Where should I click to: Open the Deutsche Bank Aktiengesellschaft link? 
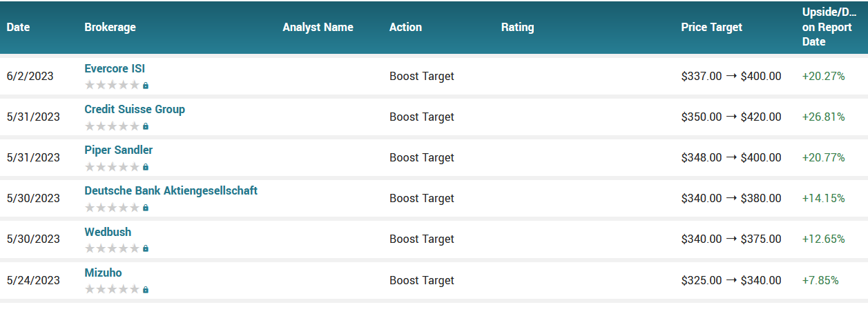[171, 190]
